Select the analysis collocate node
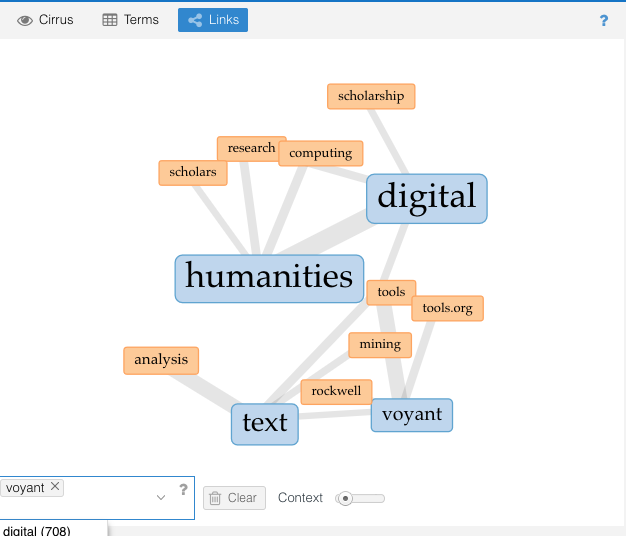 [x=161, y=360]
